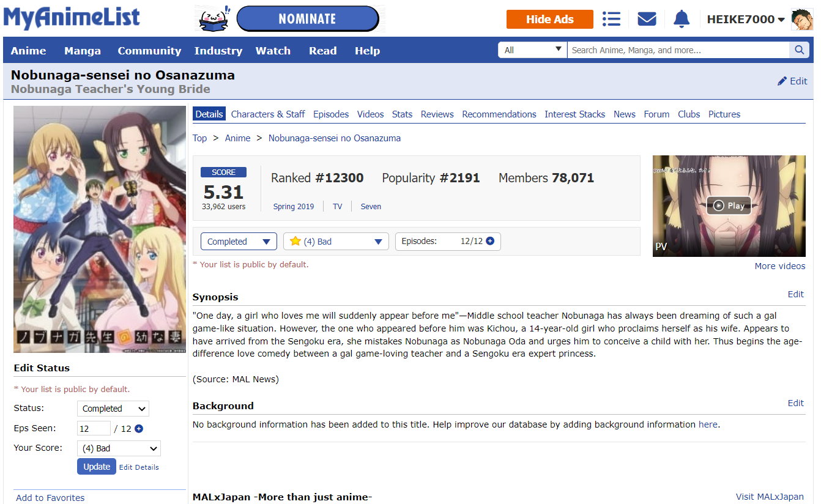
Task: Click the plus icon in Episodes 12/12 box
Action: (490, 241)
